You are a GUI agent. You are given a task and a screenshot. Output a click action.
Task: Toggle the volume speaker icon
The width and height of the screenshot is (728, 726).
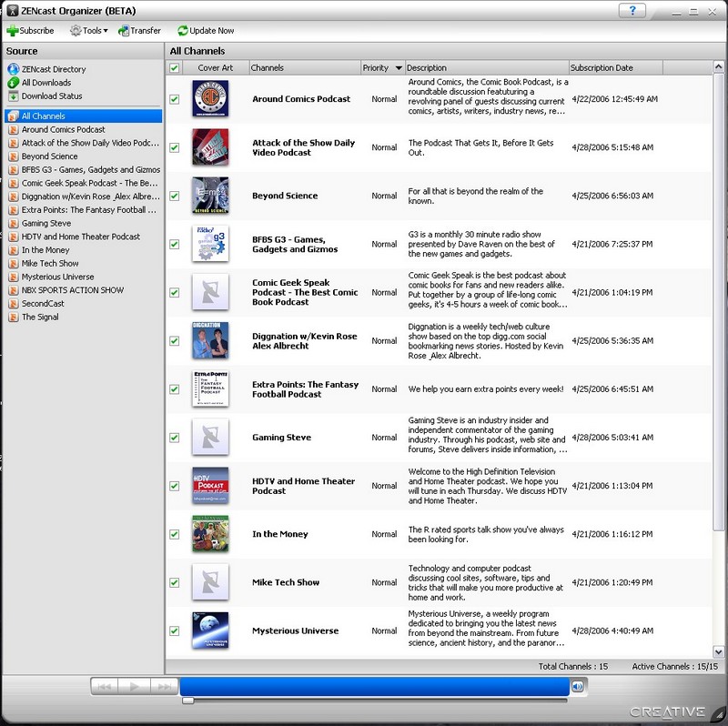point(578,687)
